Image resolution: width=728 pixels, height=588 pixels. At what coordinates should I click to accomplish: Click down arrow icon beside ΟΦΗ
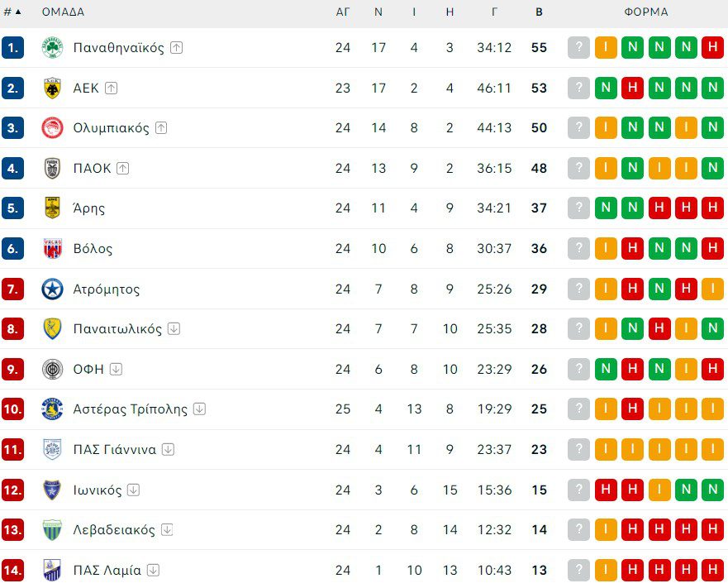[116, 369]
